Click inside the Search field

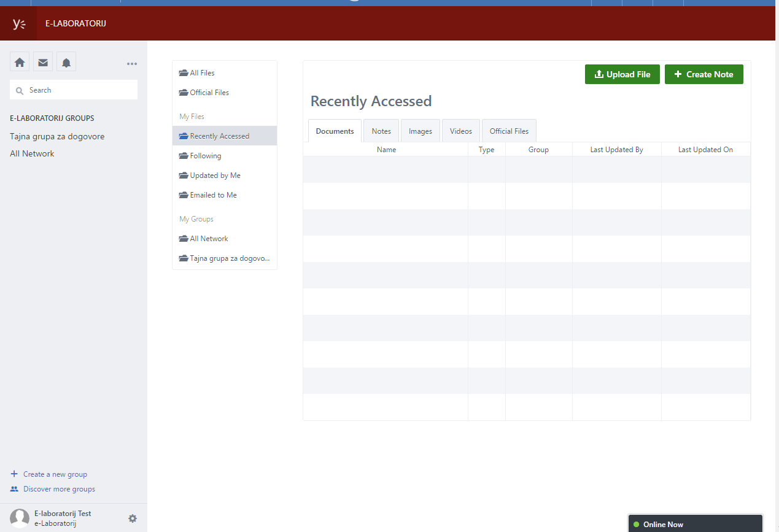click(x=80, y=90)
